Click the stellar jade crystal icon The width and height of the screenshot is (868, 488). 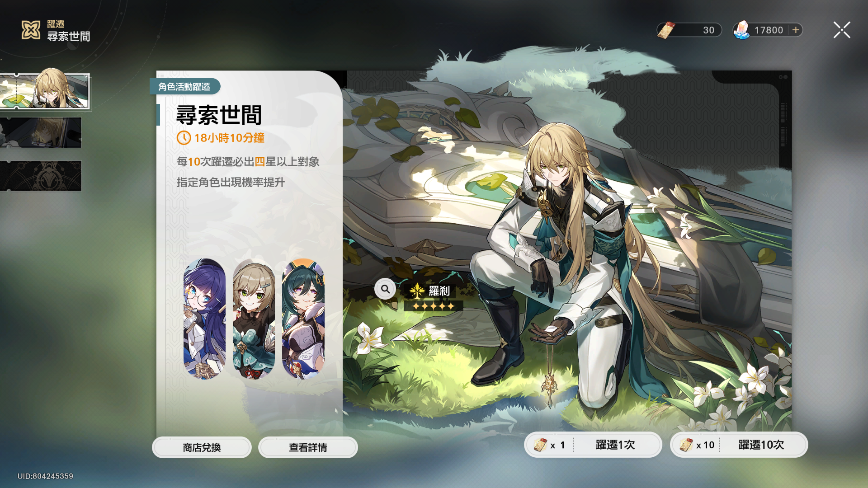(741, 30)
